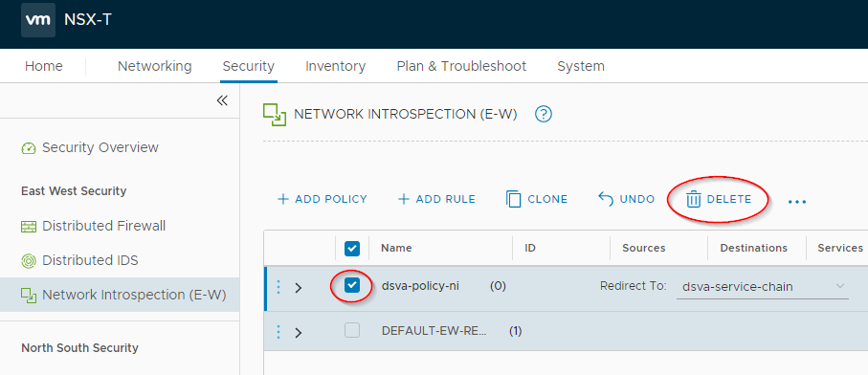
Task: Click North South Security section label
Action: (x=79, y=348)
